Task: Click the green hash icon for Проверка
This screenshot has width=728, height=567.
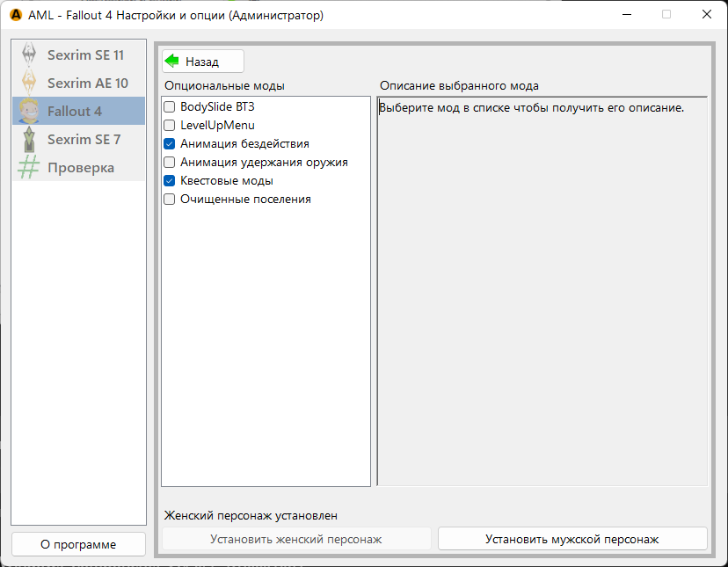Action: (x=29, y=167)
